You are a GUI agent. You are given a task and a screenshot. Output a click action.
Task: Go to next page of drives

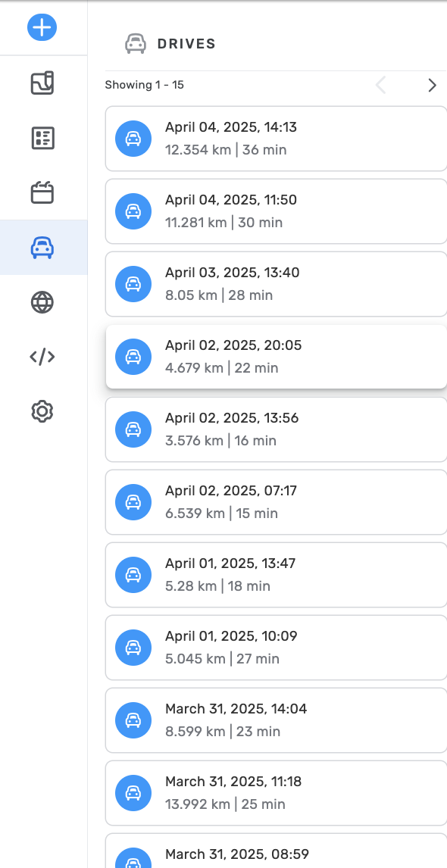(432, 86)
